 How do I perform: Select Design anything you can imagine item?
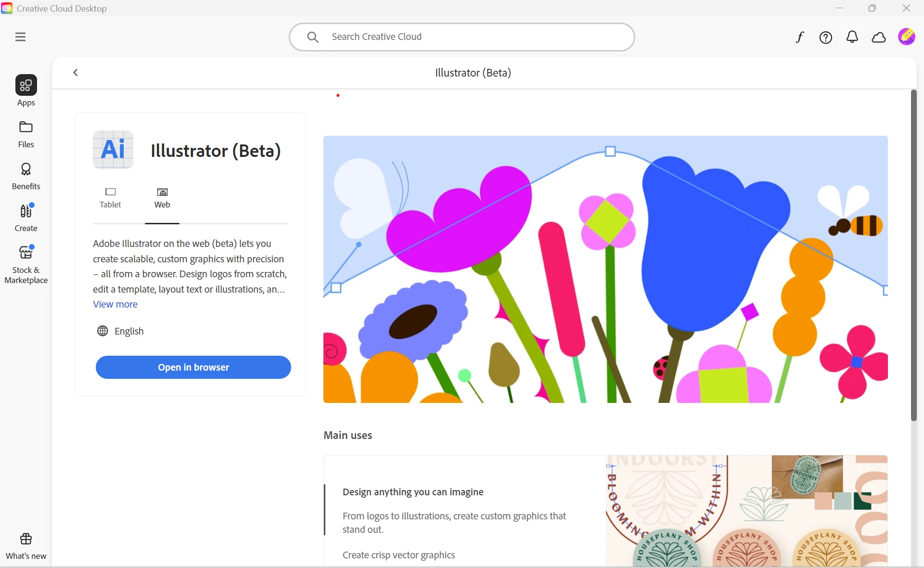click(x=413, y=492)
